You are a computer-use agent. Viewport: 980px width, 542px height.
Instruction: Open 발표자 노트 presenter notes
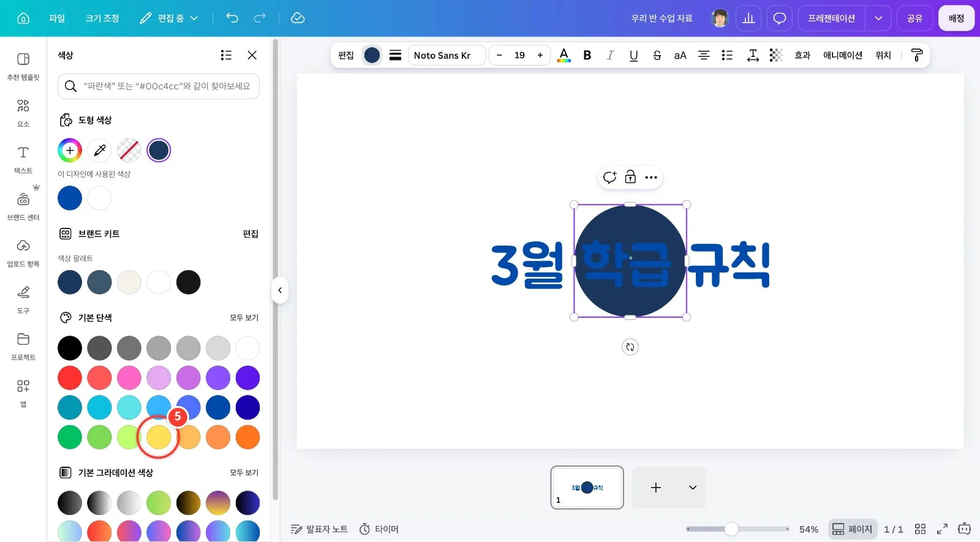coord(319,529)
